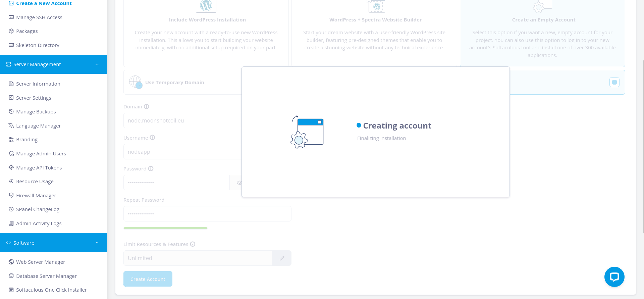
Task: Click the Firewall Manager shield icon
Action: point(11,195)
